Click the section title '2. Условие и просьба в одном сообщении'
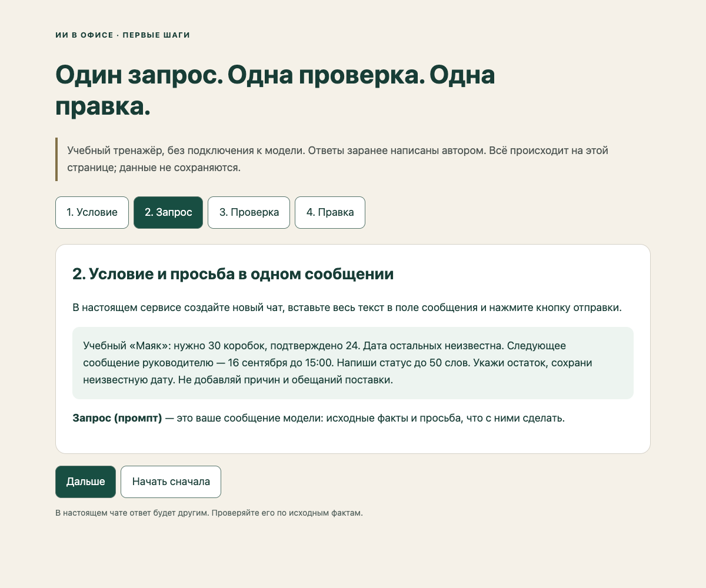The image size is (706, 588). [233, 274]
